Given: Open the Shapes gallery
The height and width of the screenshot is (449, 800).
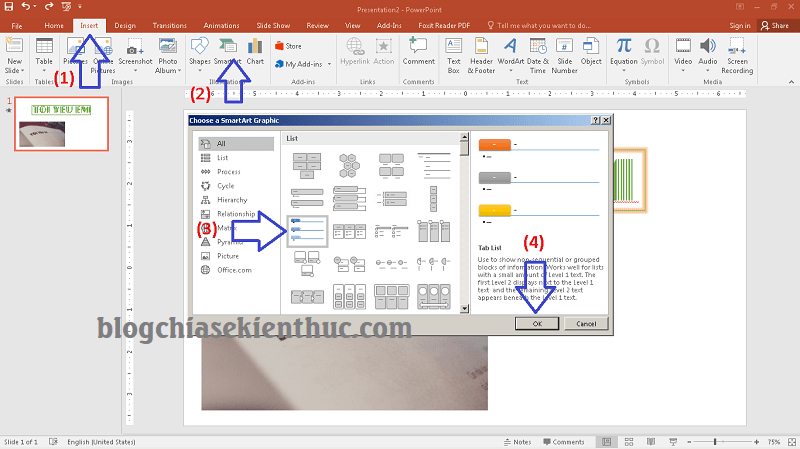Looking at the screenshot, I should tap(199, 55).
